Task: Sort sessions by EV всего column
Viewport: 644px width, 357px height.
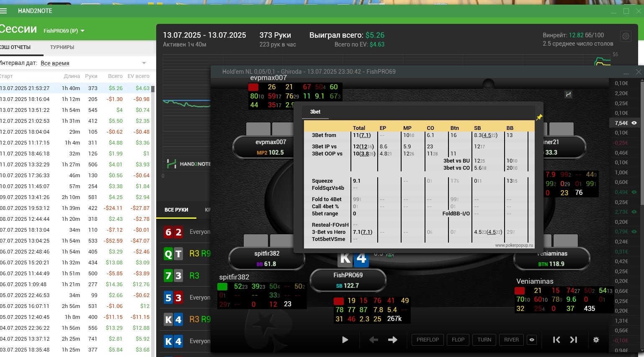Action: click(x=138, y=76)
